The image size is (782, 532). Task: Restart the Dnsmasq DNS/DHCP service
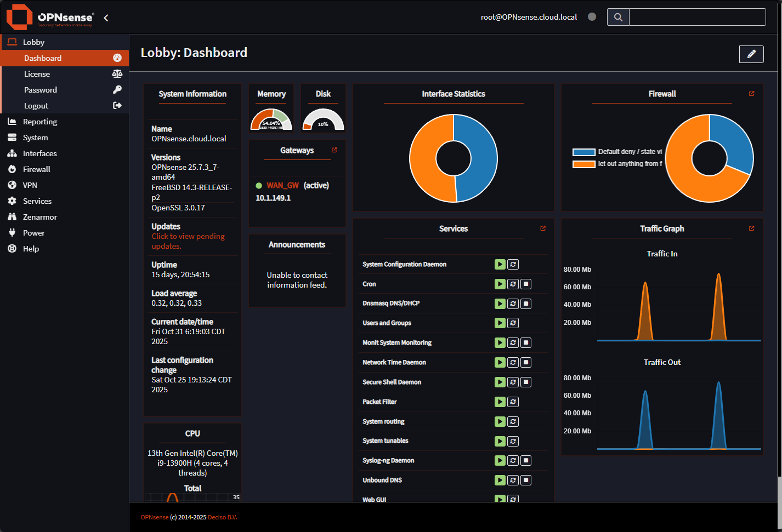(x=513, y=304)
